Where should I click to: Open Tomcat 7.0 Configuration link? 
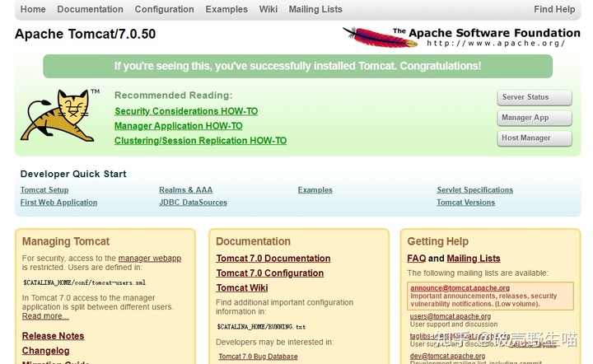point(269,273)
